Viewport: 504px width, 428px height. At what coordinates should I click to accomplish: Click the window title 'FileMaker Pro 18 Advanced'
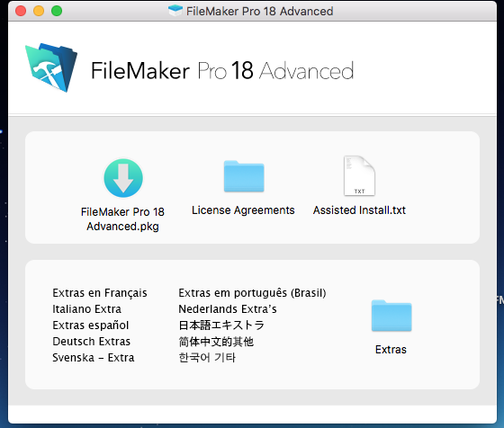point(260,11)
